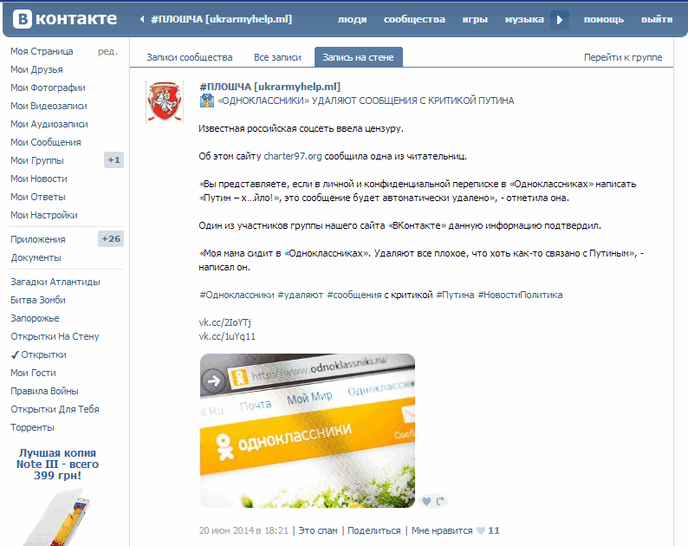Open Приложения in sidebar
688x546 pixels.
tap(38, 240)
